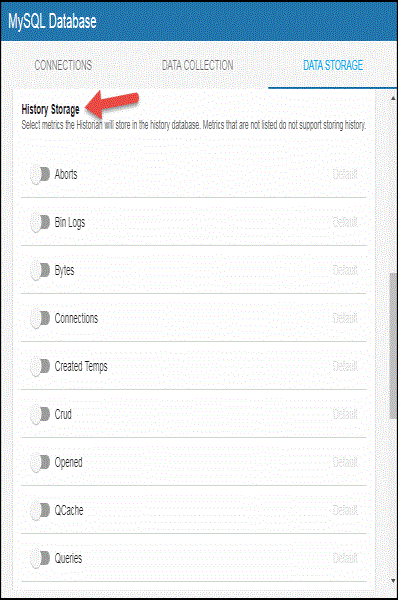Image resolution: width=398 pixels, height=600 pixels.
Task: Toggle the Opened metric switch
Action: click(x=40, y=462)
